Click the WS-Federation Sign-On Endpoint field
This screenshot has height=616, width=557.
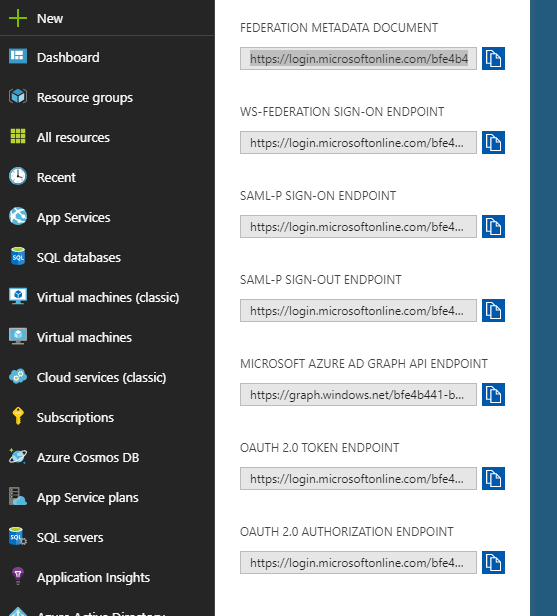coord(358,143)
